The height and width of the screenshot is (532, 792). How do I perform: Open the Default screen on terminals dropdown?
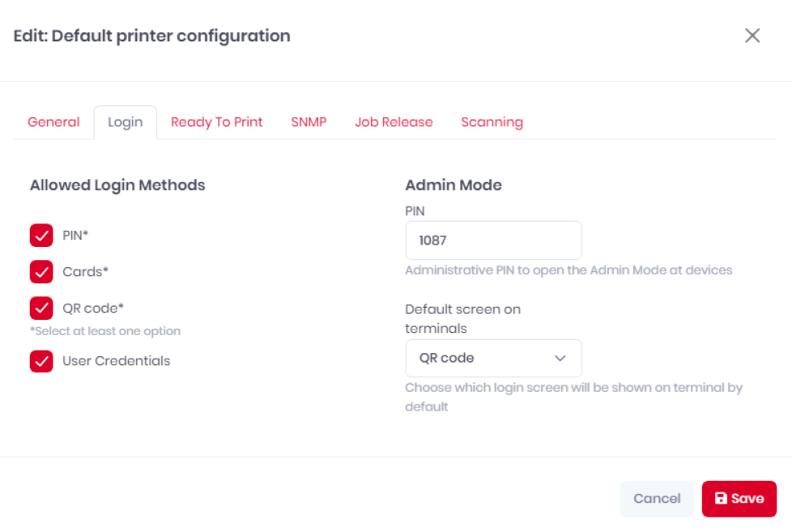coord(493,358)
